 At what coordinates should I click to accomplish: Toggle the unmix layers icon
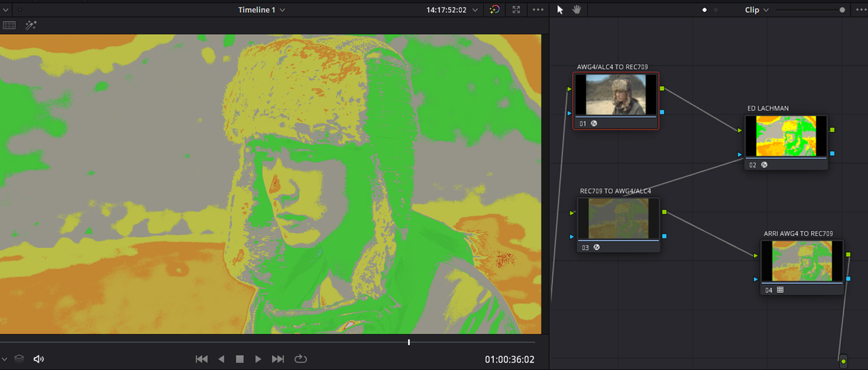[19, 359]
